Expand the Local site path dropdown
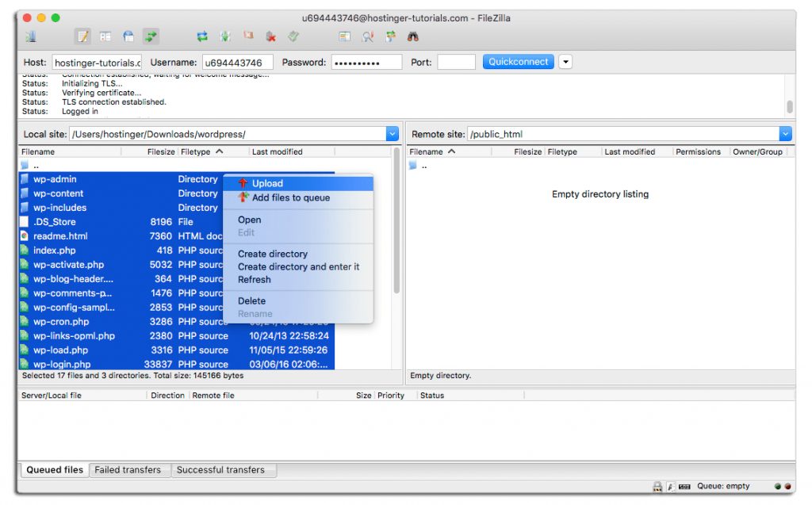The width and height of the screenshot is (812, 505). click(x=392, y=134)
